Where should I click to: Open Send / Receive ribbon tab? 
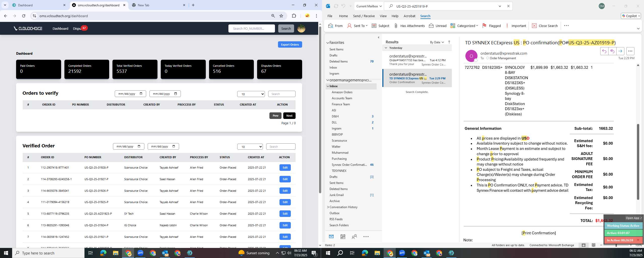tap(364, 16)
